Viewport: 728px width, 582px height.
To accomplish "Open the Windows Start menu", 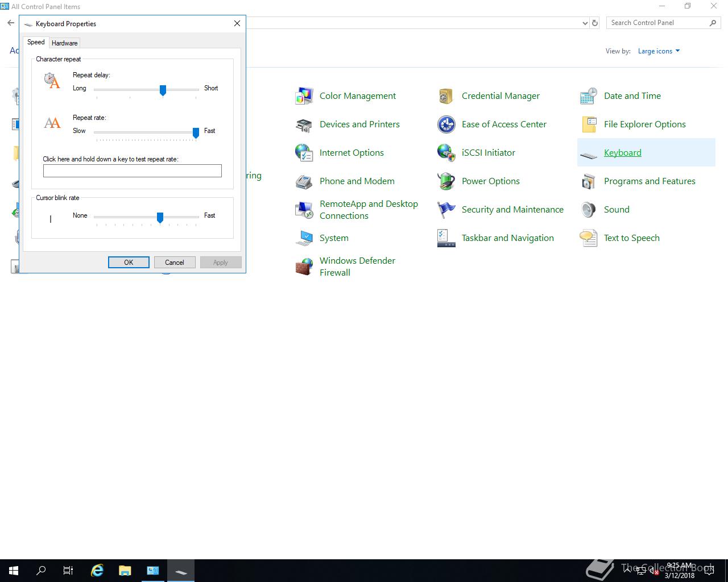I will pos(14,571).
